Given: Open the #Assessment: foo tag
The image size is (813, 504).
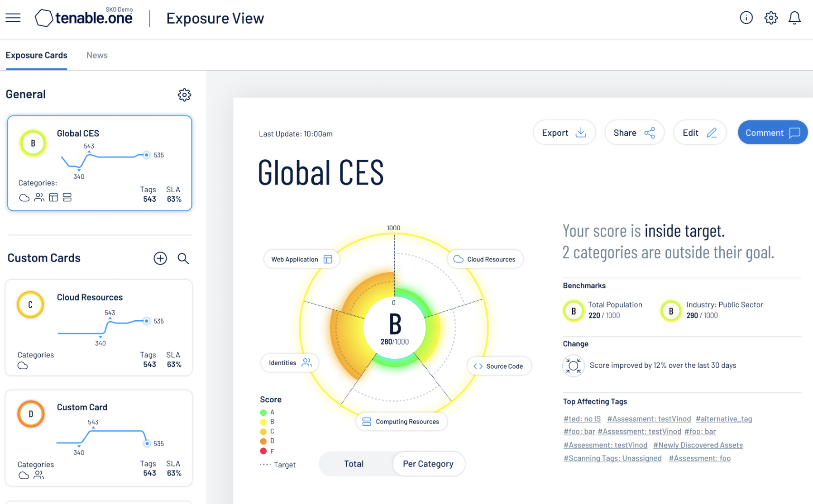Looking at the screenshot, I should point(700,458).
